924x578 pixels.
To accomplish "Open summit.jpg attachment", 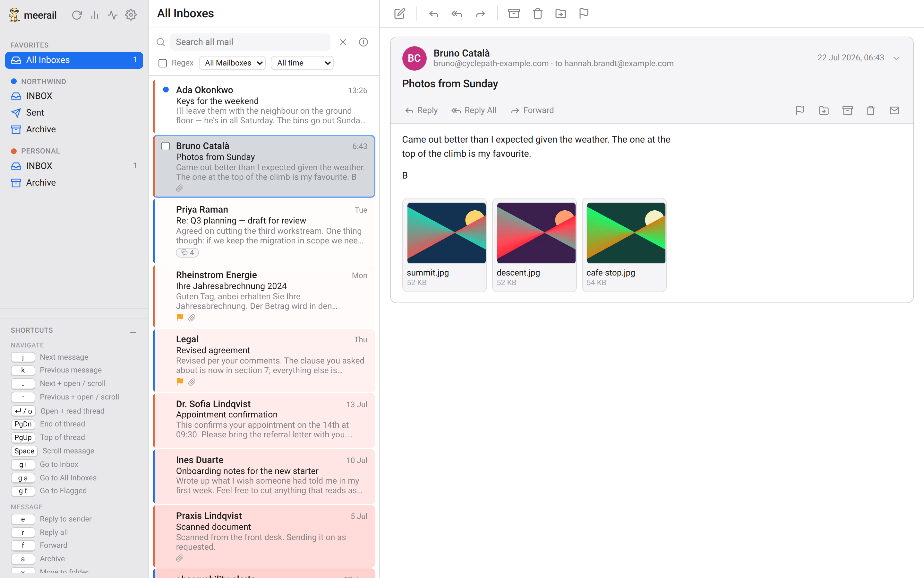I will coord(445,245).
